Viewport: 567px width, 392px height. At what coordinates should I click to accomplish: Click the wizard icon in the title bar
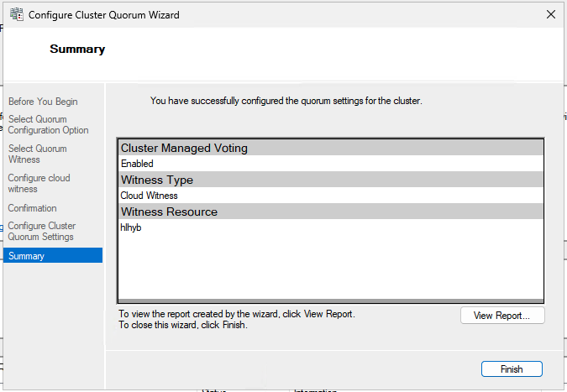tap(15, 15)
